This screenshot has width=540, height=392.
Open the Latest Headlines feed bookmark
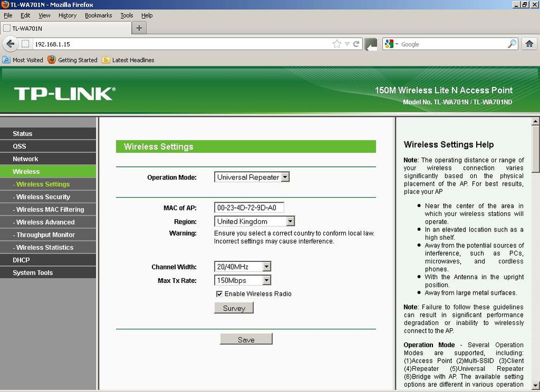coord(128,60)
